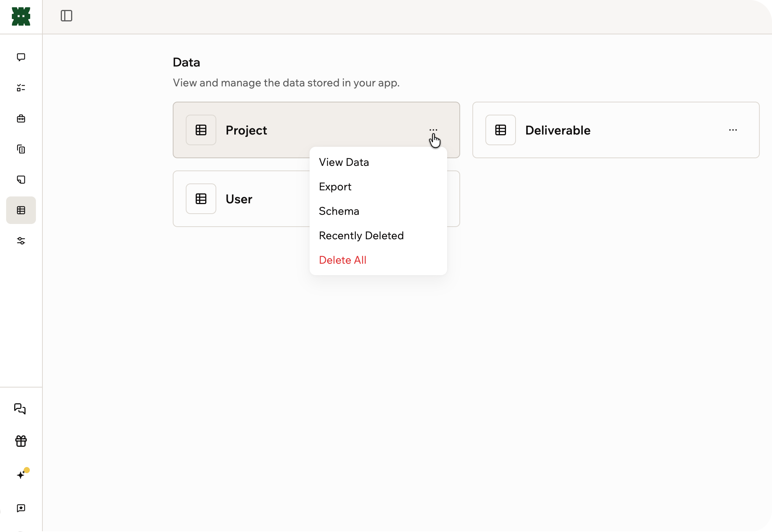Screen dimensions: 772x532
Task: Click the table icon on Project card
Action: point(201,130)
